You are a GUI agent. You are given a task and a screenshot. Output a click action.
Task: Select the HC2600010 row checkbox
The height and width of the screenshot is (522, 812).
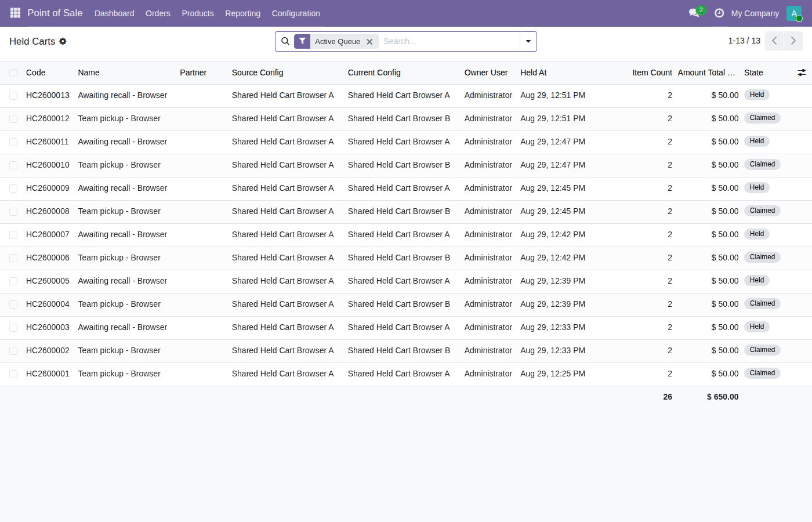tap(13, 165)
